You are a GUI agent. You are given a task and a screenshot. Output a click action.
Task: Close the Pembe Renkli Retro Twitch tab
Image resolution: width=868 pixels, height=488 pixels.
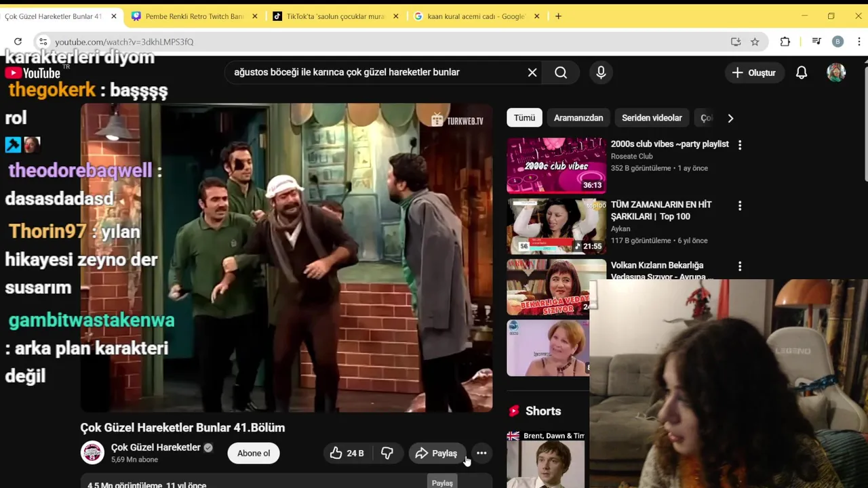[x=255, y=16]
